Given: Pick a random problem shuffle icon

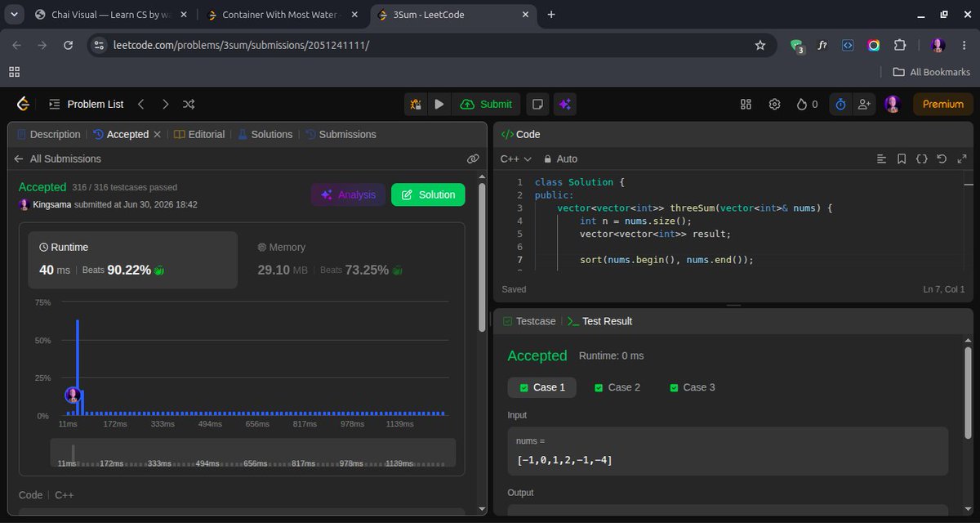Looking at the screenshot, I should click(x=189, y=104).
